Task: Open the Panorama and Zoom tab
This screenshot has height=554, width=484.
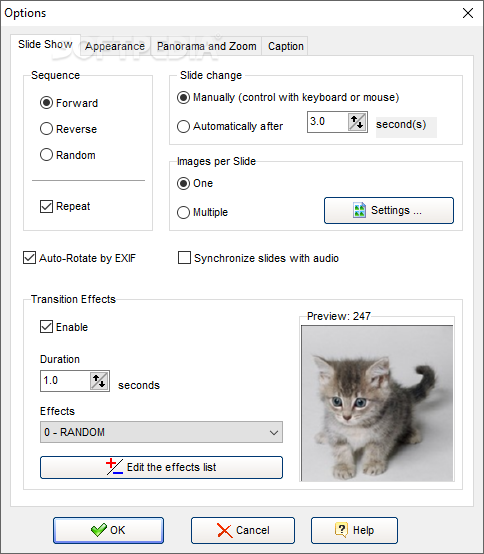Action: [x=207, y=46]
